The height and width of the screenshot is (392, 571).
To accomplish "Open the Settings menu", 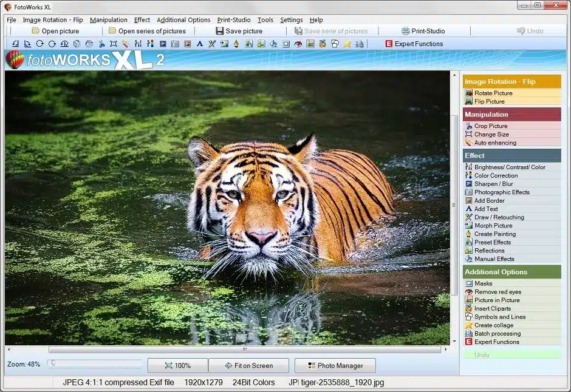I will (292, 20).
